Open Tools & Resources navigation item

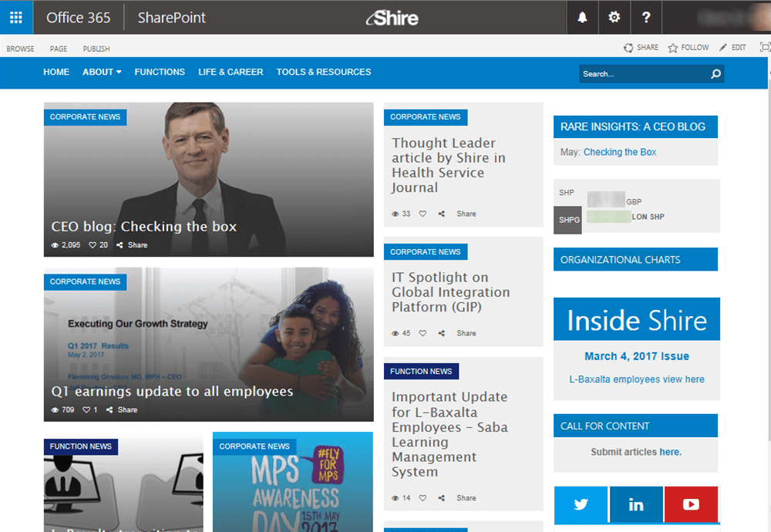(x=324, y=72)
